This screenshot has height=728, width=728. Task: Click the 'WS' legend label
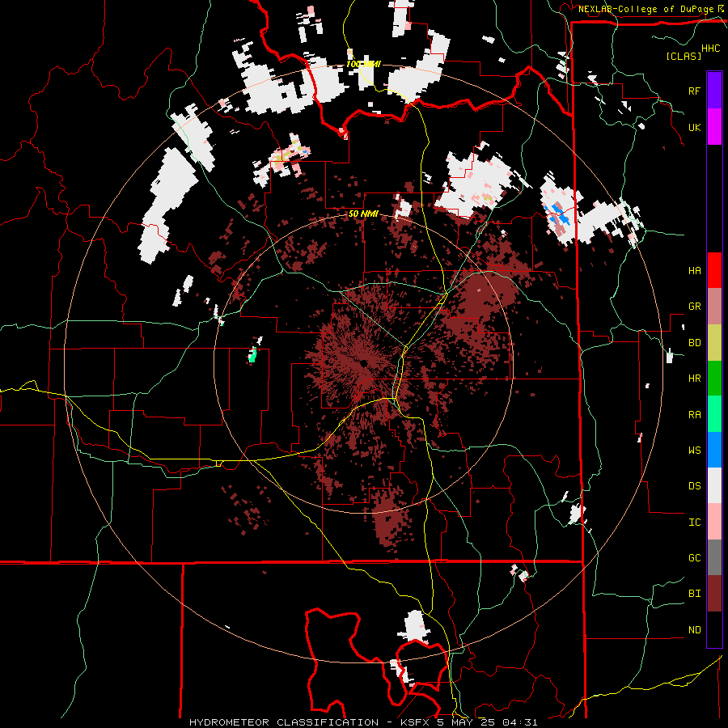pos(694,451)
